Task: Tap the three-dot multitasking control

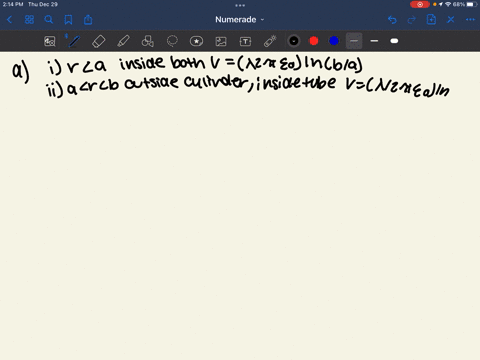Action: pyautogui.click(x=240, y=5)
